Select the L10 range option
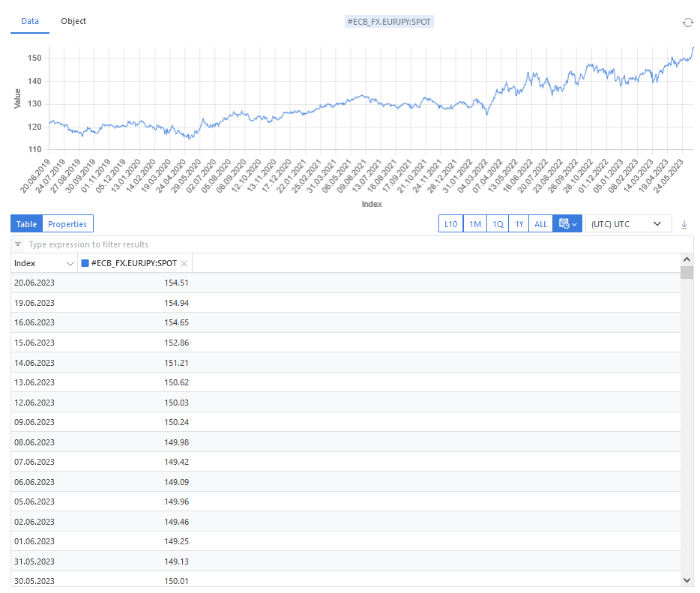The height and width of the screenshot is (593, 700). coord(450,224)
